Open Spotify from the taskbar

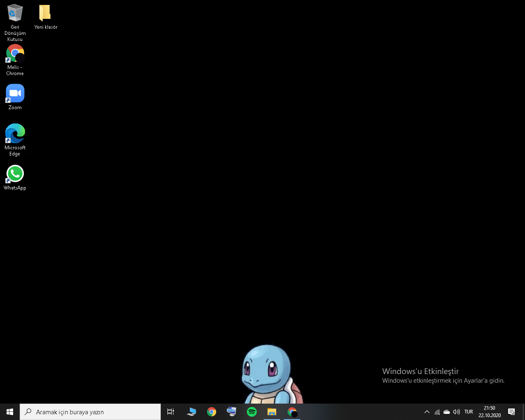[x=252, y=412]
